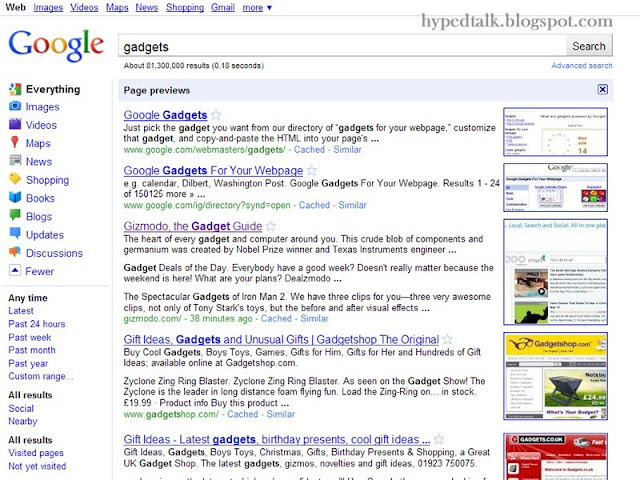Open the Google Gadgets result title

165,115
